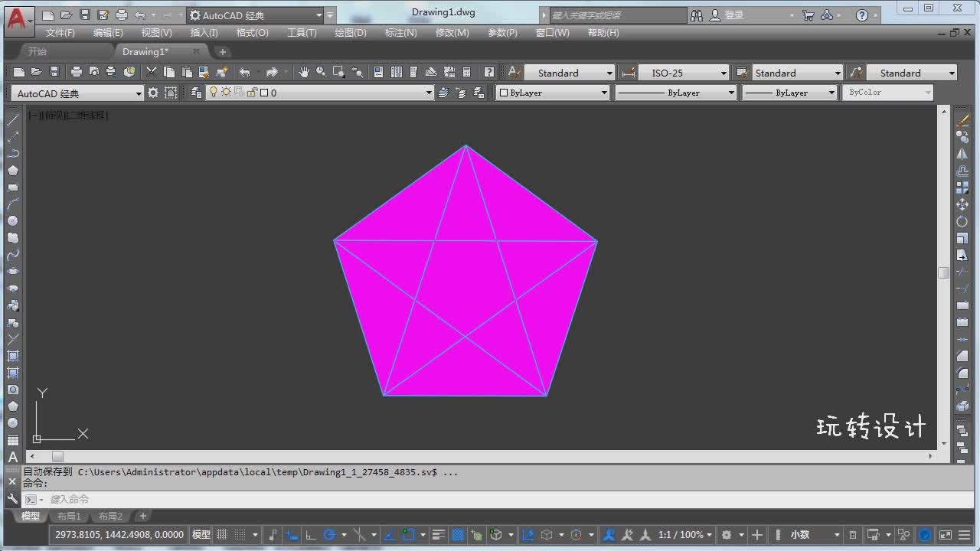Open the AutoCAD 经典 workspace dropdown in title bar
This screenshot has height=551, width=980.
(x=256, y=15)
